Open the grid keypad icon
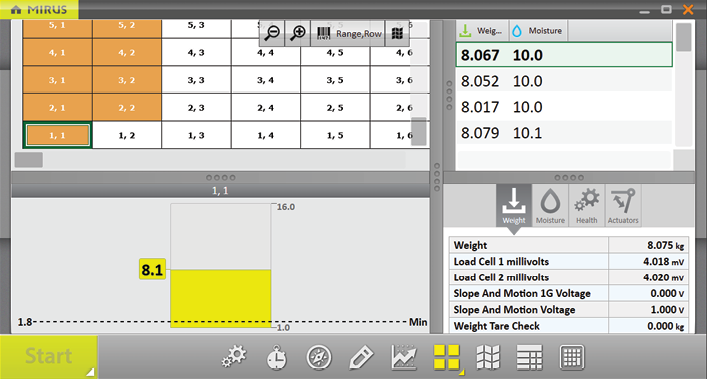Screen dimensions: 707x379 pos(572,358)
